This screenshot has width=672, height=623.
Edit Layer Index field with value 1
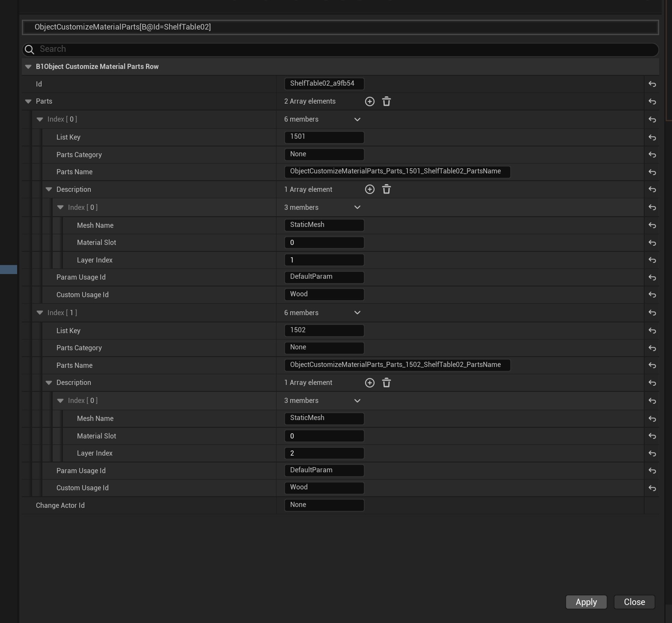pyautogui.click(x=324, y=260)
